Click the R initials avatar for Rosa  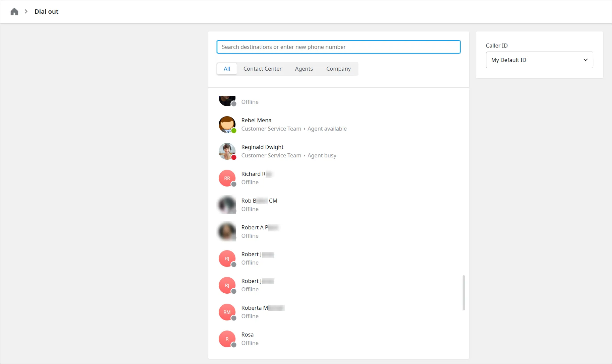click(227, 339)
